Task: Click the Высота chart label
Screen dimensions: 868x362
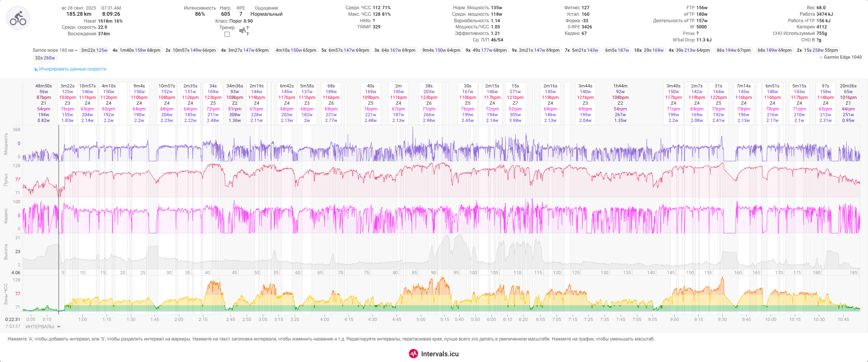Action: [6, 252]
